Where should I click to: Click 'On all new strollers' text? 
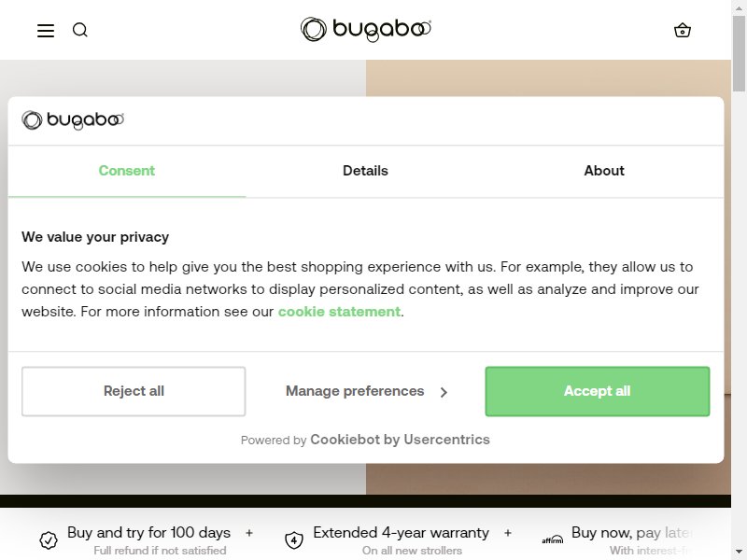[x=412, y=551]
